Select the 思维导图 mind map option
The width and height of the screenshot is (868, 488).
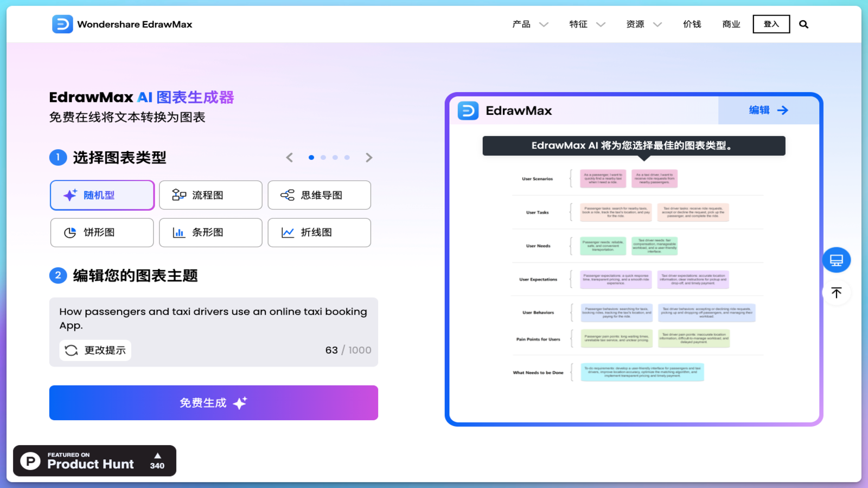tap(320, 195)
